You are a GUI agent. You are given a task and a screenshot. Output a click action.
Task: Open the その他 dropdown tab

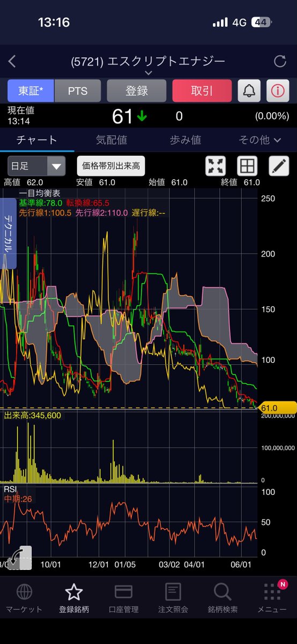click(x=260, y=140)
